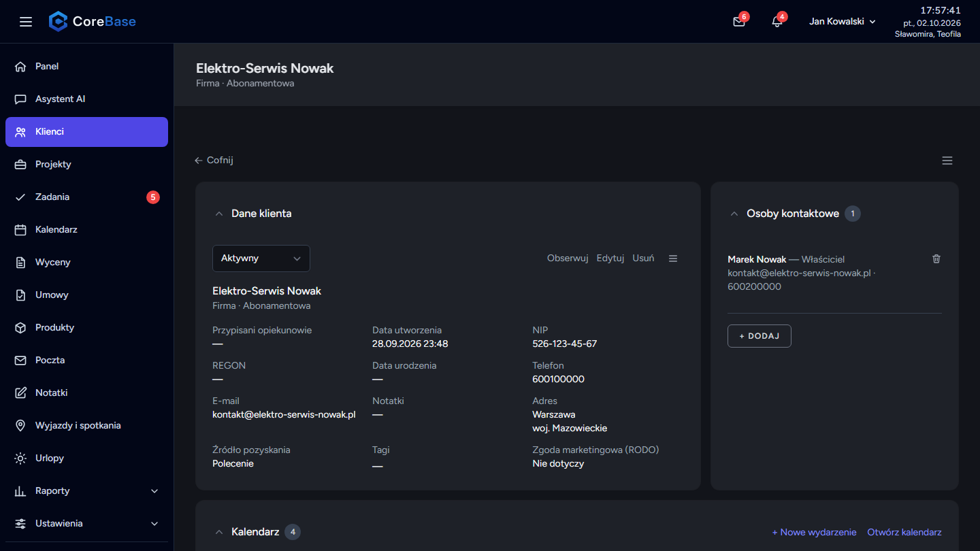
Task: Open the mail inbox icon with 6 badge
Action: [739, 22]
